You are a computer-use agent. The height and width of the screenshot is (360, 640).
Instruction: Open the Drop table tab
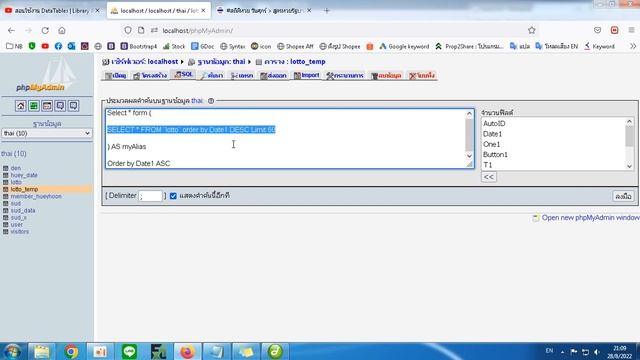pyautogui.click(x=422, y=76)
